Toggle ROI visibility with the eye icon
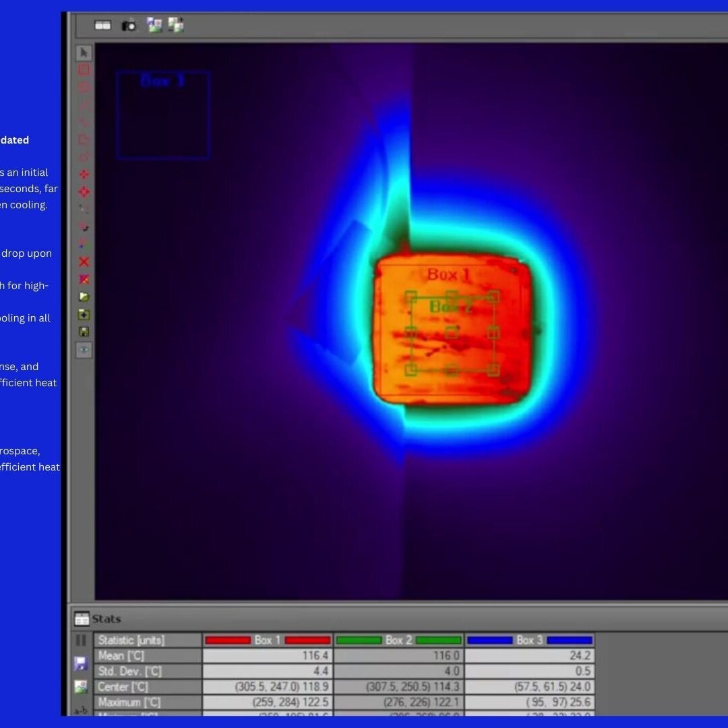This screenshot has width=728, height=728. (84, 350)
